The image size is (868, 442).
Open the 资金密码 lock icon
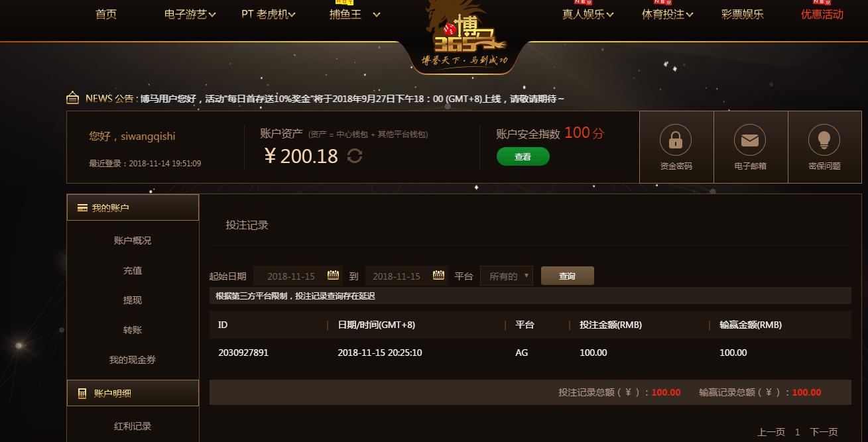(676, 140)
